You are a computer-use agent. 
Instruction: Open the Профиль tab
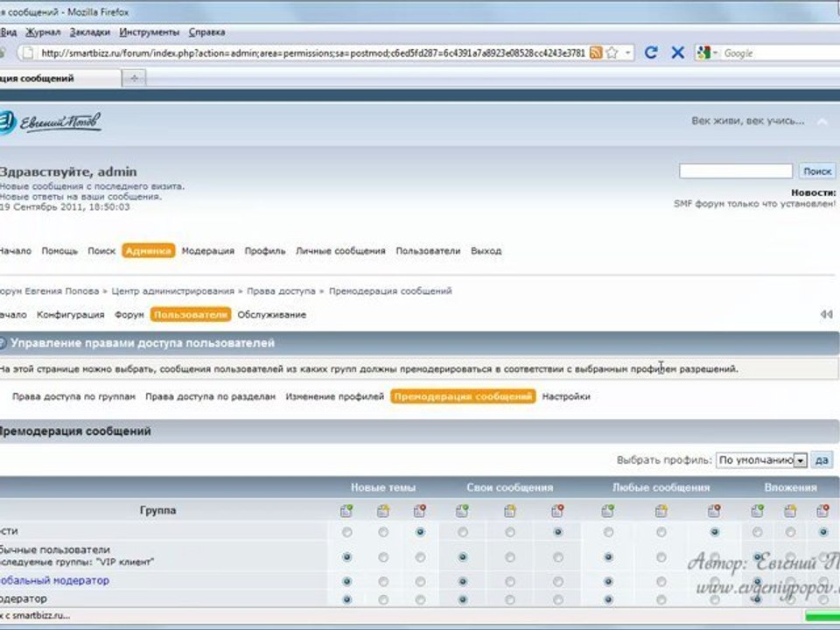point(264,251)
